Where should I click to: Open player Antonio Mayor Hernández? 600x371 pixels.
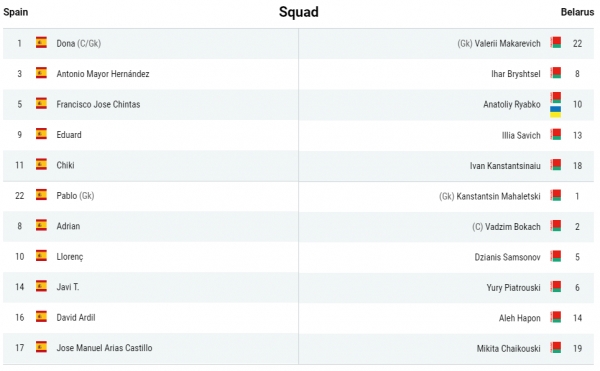103,74
